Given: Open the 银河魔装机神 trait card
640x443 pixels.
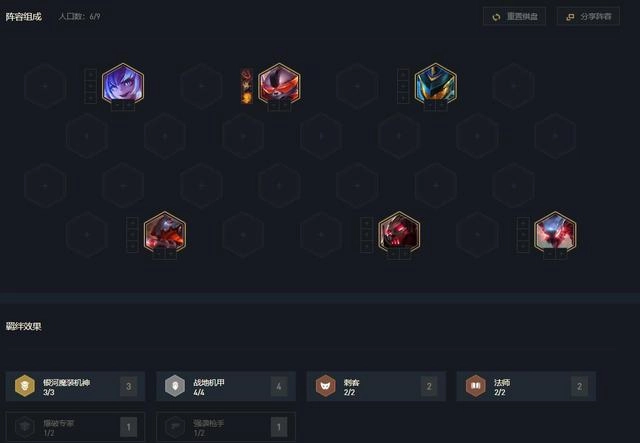Looking at the screenshot, I should click(76, 386).
